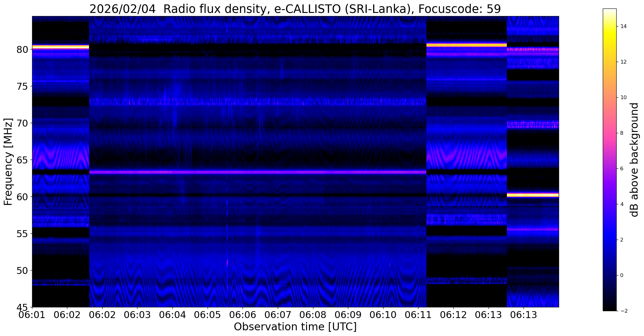Screen dimensions: 644x336
Task: Click the 06:06 time tick label
Action: coord(242,315)
